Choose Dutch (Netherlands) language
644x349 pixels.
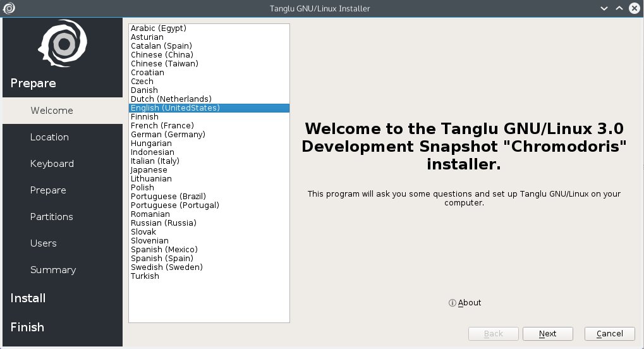click(209, 99)
